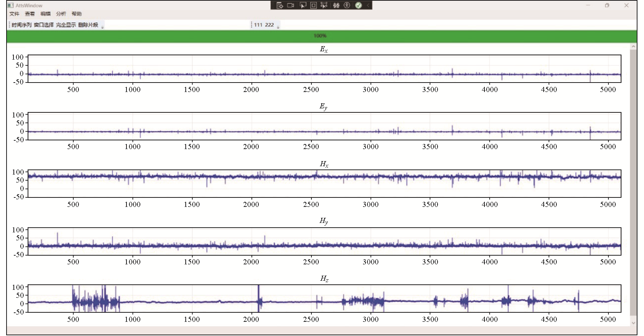Click the vertical scrollbar down arrow

tap(633, 323)
